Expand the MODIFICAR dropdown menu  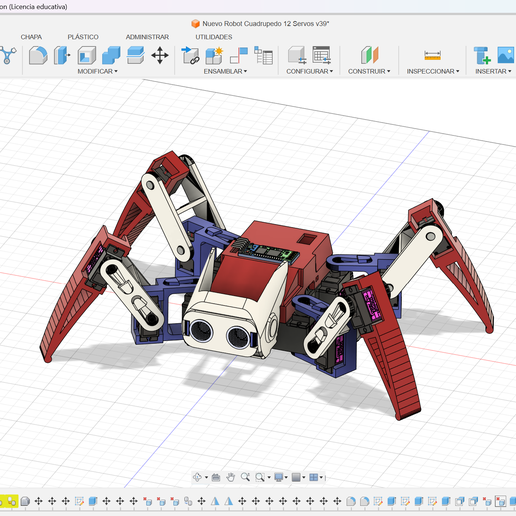click(x=97, y=71)
